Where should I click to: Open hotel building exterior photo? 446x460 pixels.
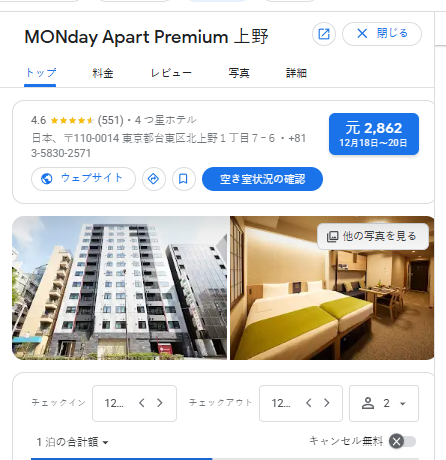(x=120, y=288)
